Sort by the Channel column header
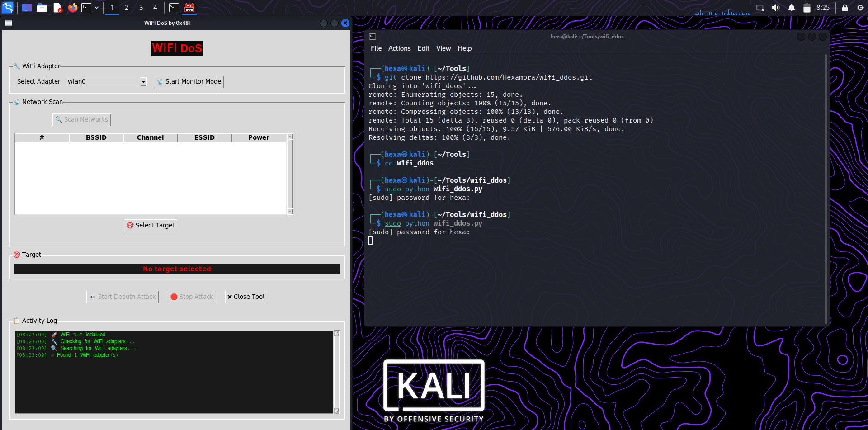 click(x=151, y=137)
